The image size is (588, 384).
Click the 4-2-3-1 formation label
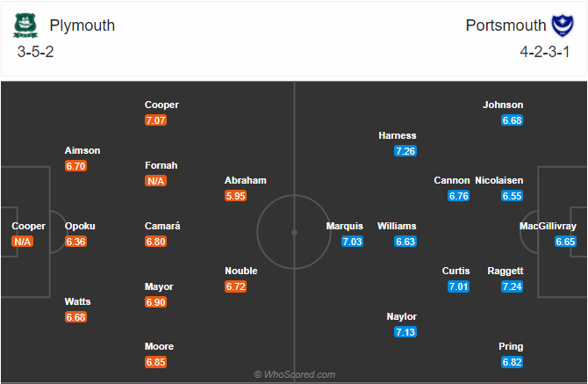pyautogui.click(x=544, y=52)
